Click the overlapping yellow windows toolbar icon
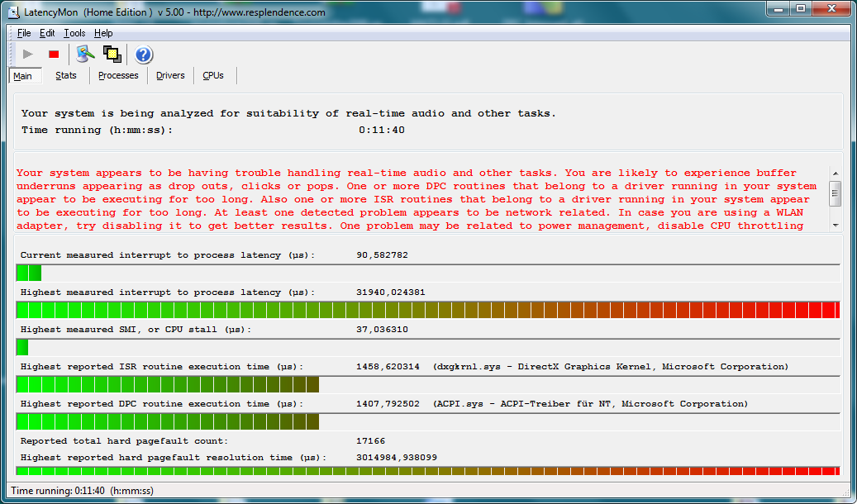857x504 pixels. (112, 54)
